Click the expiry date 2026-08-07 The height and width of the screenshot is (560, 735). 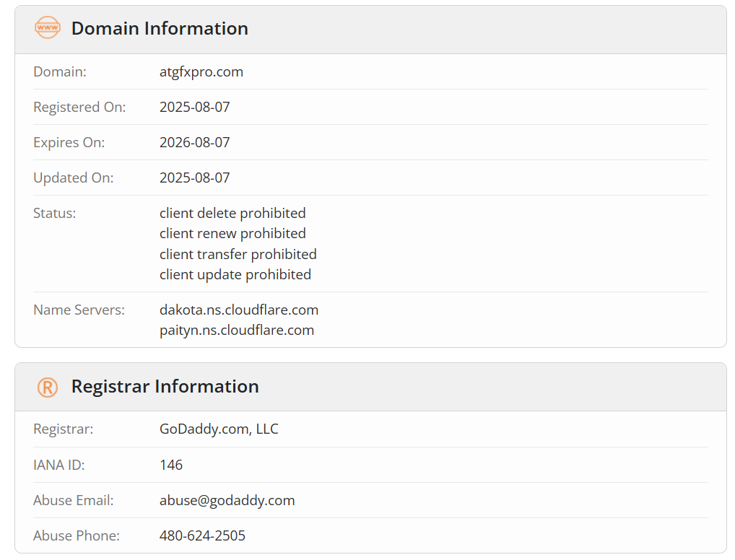point(194,142)
